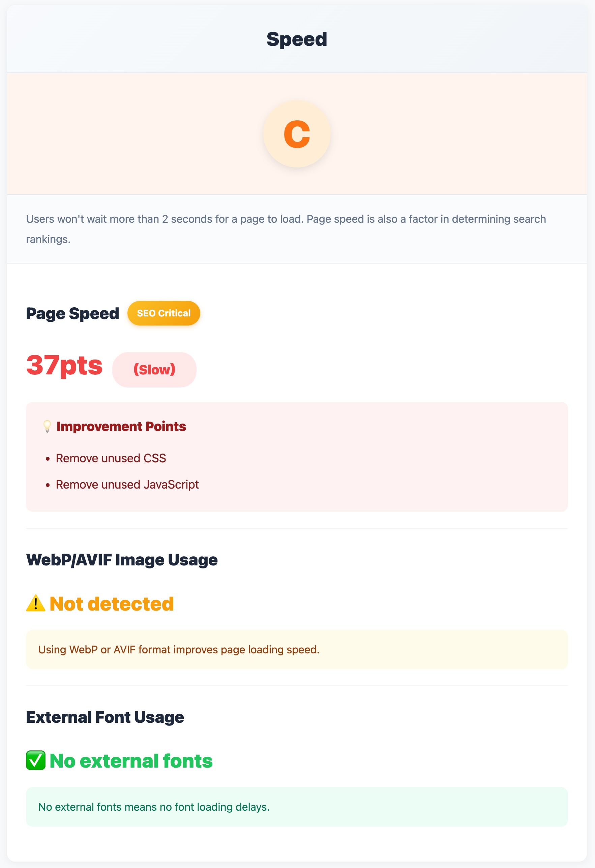Toggle the WebP/AVIF Image Usage section
The height and width of the screenshot is (868, 595).
(x=122, y=559)
